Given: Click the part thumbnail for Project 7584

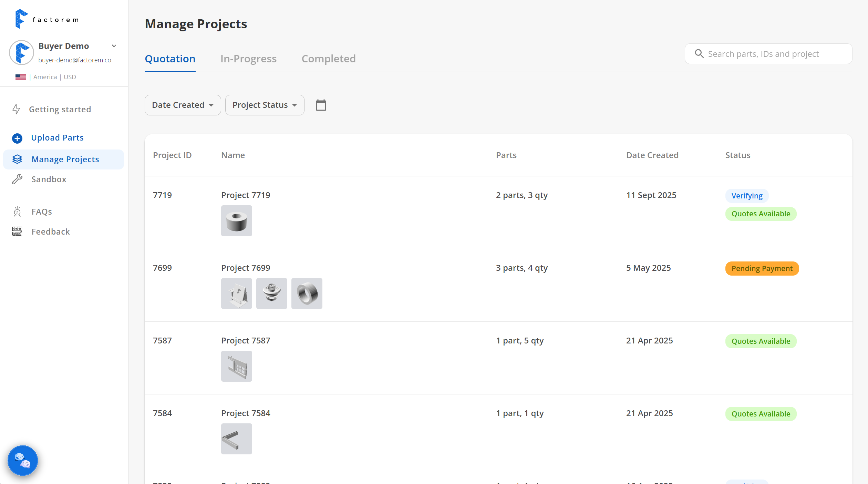Looking at the screenshot, I should pos(236,439).
